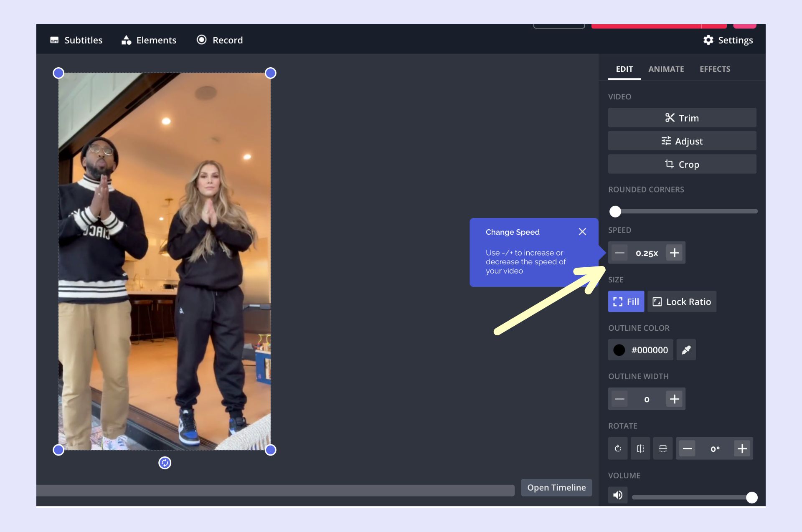Increase outline width with plus
This screenshot has width=802, height=532.
click(x=674, y=399)
